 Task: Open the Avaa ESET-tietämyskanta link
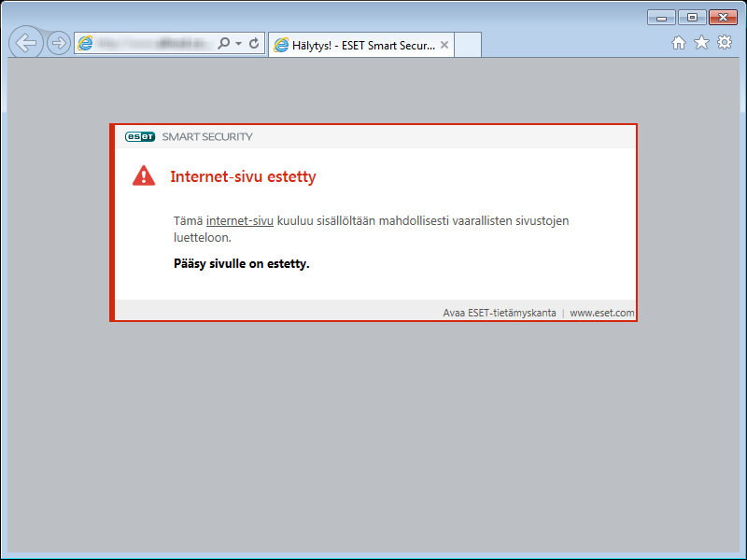point(500,313)
